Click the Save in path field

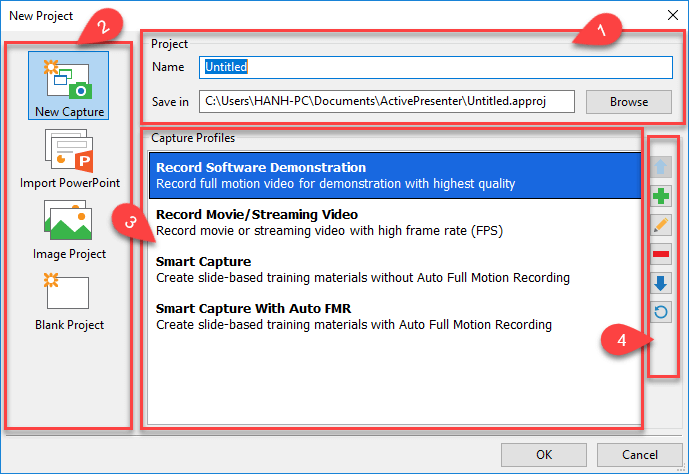pyautogui.click(x=386, y=101)
